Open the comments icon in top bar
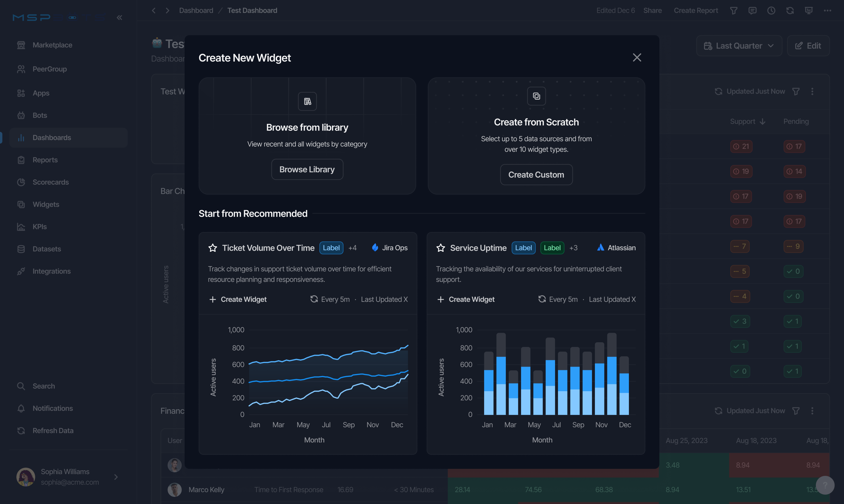This screenshot has height=504, width=844. (x=752, y=11)
